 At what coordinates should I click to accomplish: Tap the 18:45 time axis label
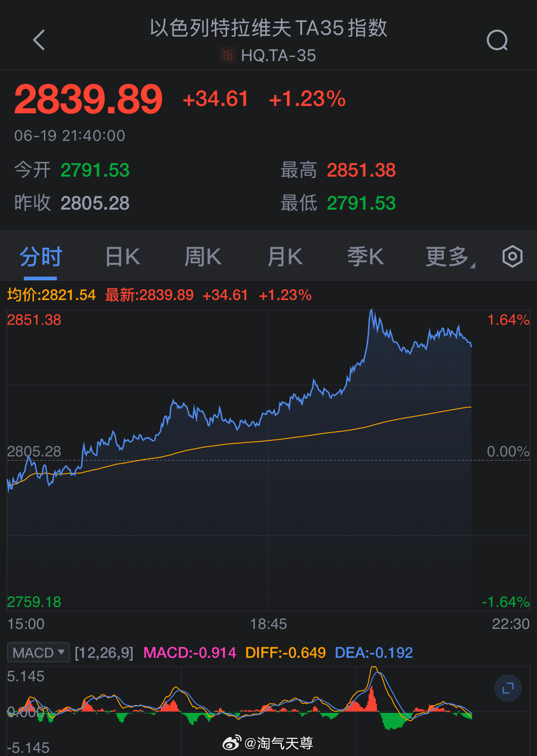[268, 624]
